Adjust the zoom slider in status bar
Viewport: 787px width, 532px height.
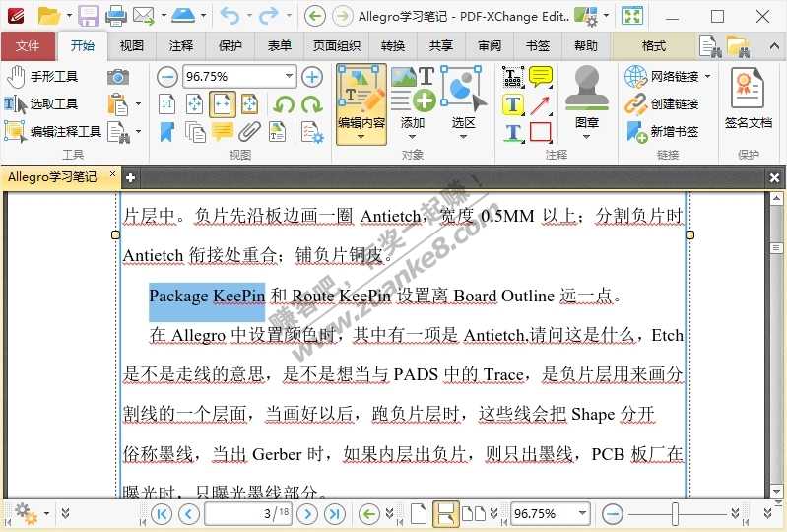(676, 514)
